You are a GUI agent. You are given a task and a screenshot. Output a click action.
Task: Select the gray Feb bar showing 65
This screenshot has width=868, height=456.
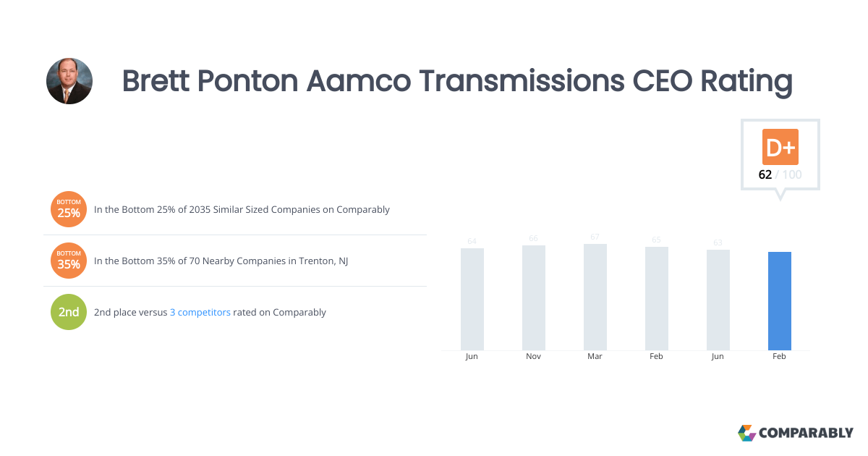[x=657, y=299]
